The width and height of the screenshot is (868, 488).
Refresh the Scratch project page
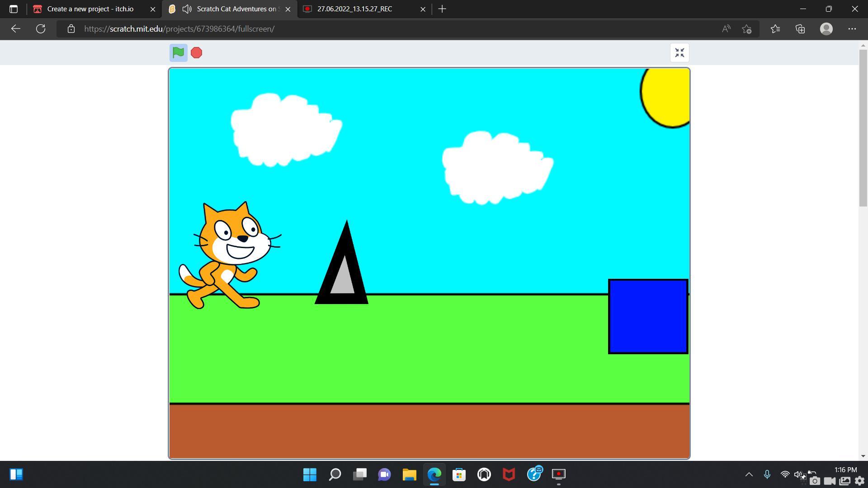(40, 28)
